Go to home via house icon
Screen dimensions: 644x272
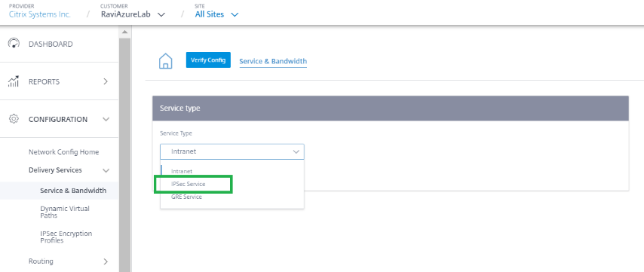click(165, 61)
